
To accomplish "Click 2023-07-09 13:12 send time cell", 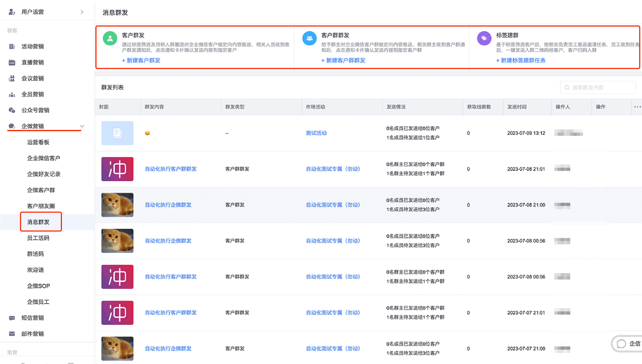I will 526,133.
